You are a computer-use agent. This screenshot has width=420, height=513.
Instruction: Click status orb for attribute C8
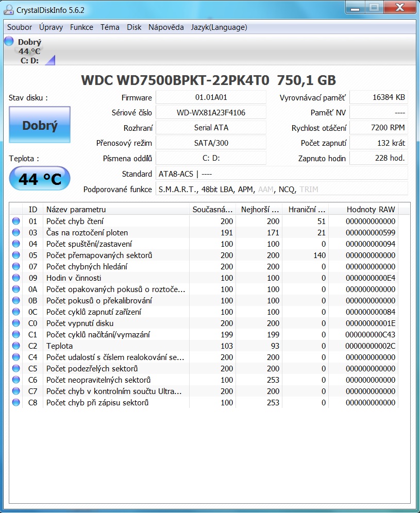click(16, 402)
